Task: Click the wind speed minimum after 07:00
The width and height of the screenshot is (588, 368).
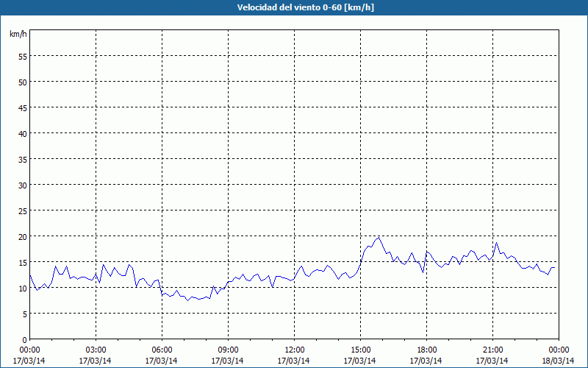Action: coord(188,300)
